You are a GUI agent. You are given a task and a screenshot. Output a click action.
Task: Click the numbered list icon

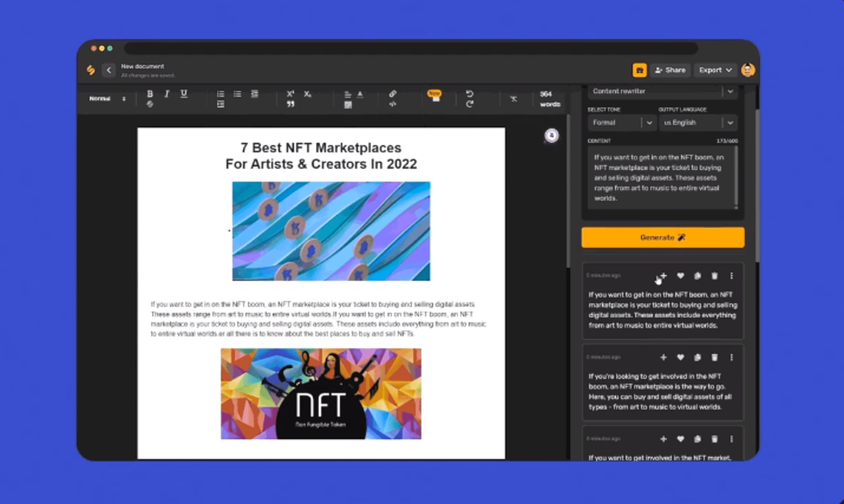220,94
